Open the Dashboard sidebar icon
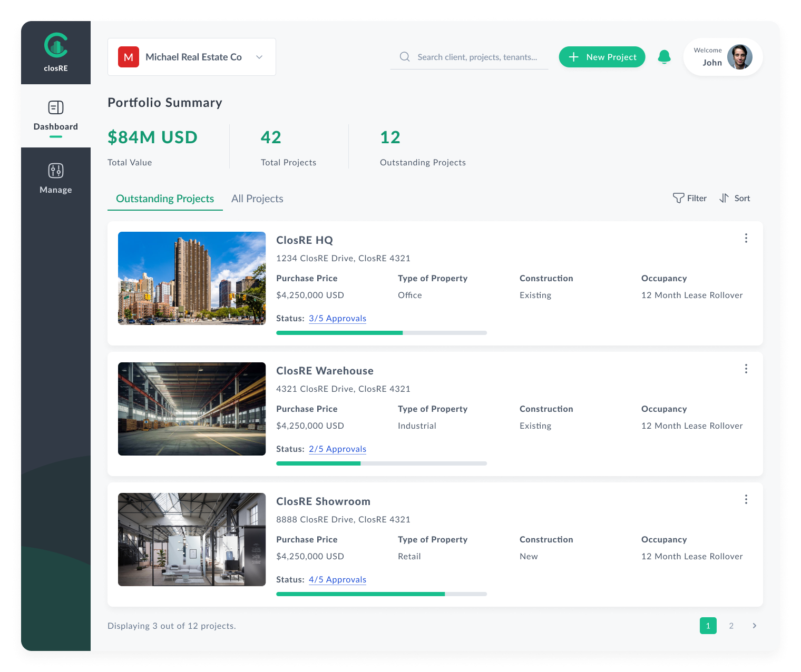Screen dimensions: 801x672 point(56,107)
